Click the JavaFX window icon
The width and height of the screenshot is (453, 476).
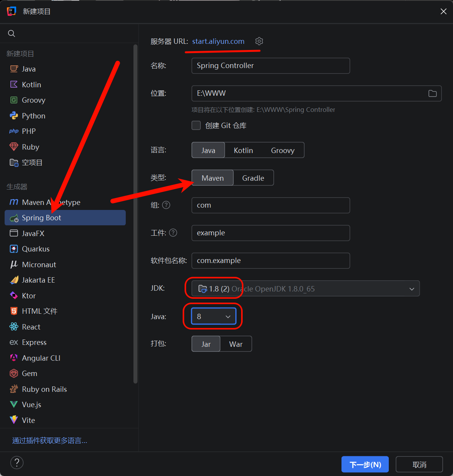click(14, 233)
